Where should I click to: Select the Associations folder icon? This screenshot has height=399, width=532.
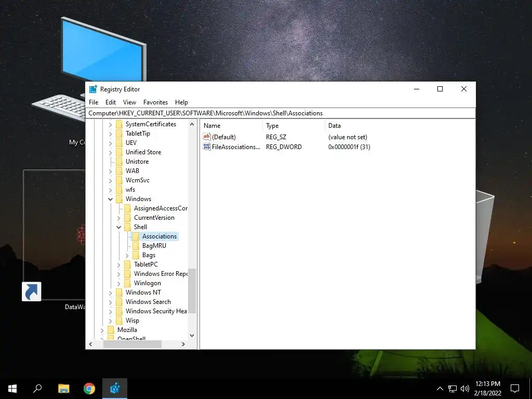coord(136,236)
